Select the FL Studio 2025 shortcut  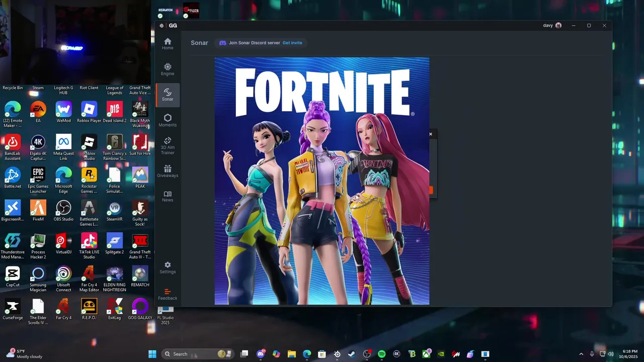166,315
